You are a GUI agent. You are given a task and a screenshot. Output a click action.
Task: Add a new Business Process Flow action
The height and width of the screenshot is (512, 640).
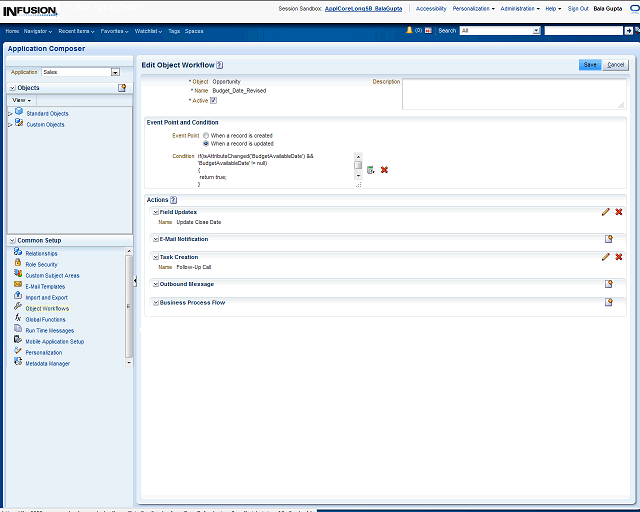tap(608, 302)
